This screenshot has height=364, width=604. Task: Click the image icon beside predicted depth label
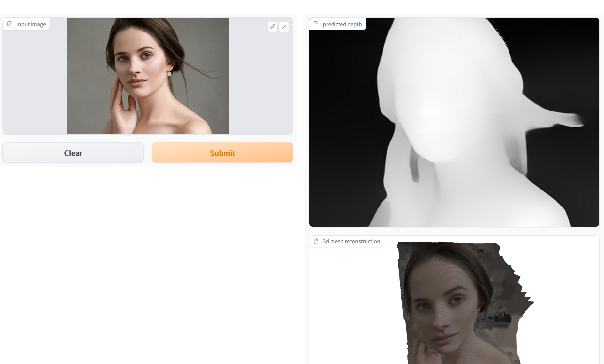[316, 24]
